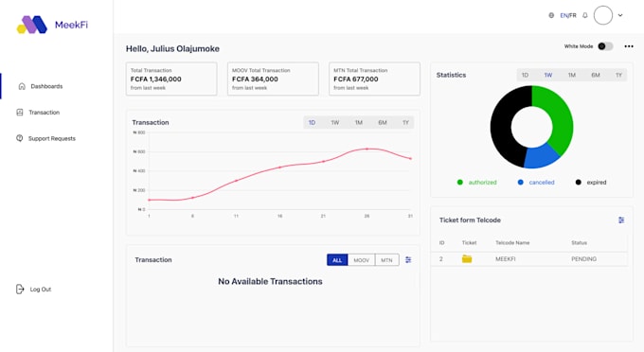Select 6M range in Transaction chart
The image size is (644, 352).
click(x=383, y=122)
